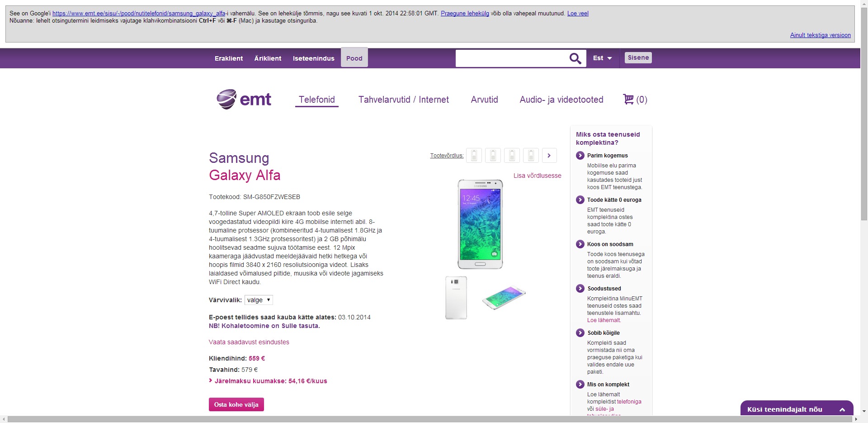Click Vaata saadavust esindustes link
868x423 pixels.
tap(249, 342)
